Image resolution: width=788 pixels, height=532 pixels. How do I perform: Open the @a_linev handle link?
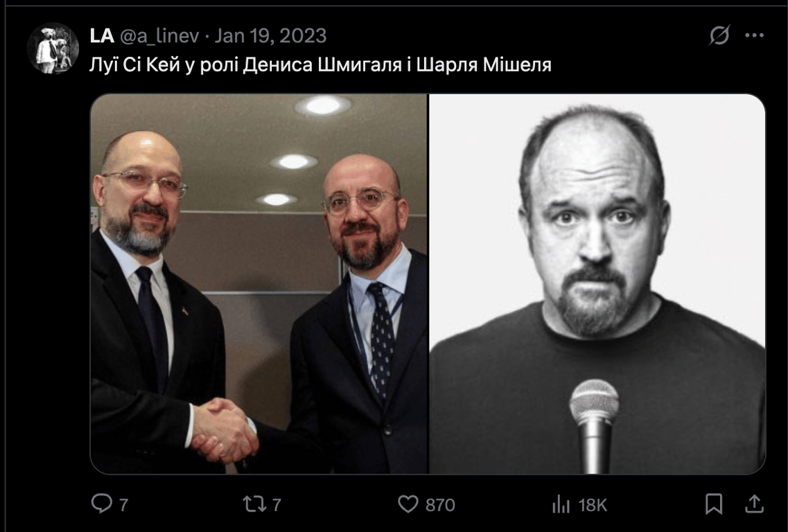click(x=160, y=35)
